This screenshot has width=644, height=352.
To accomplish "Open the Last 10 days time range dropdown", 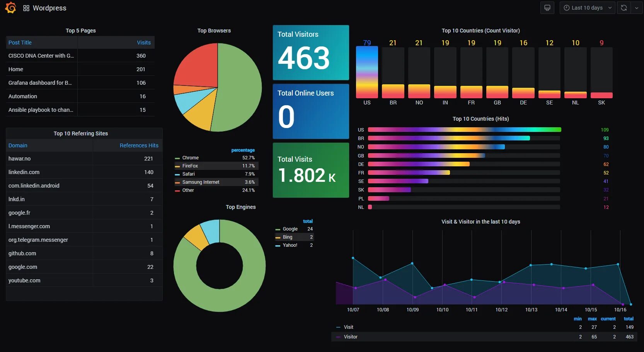I will (587, 8).
